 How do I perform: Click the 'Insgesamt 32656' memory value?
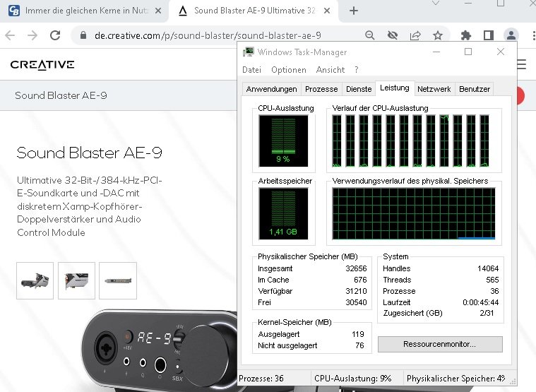click(356, 268)
